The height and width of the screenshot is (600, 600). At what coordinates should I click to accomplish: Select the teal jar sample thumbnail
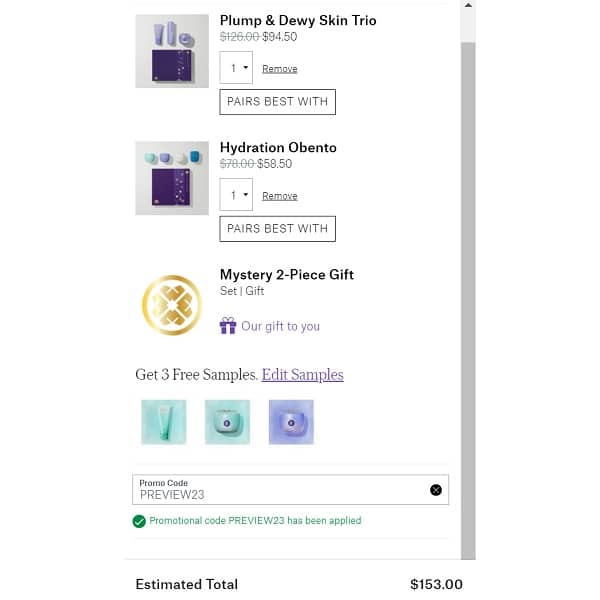click(x=227, y=422)
